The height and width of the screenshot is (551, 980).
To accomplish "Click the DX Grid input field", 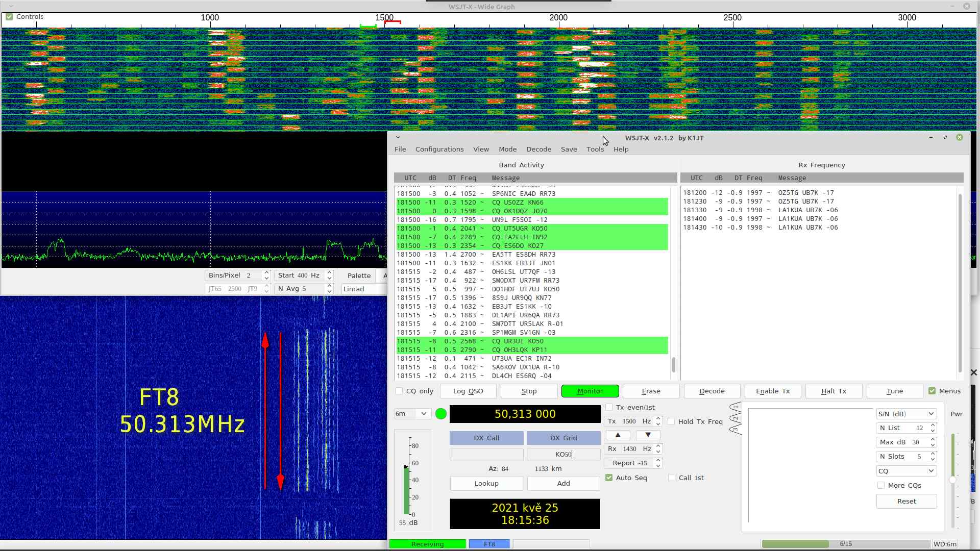I will coord(563,455).
